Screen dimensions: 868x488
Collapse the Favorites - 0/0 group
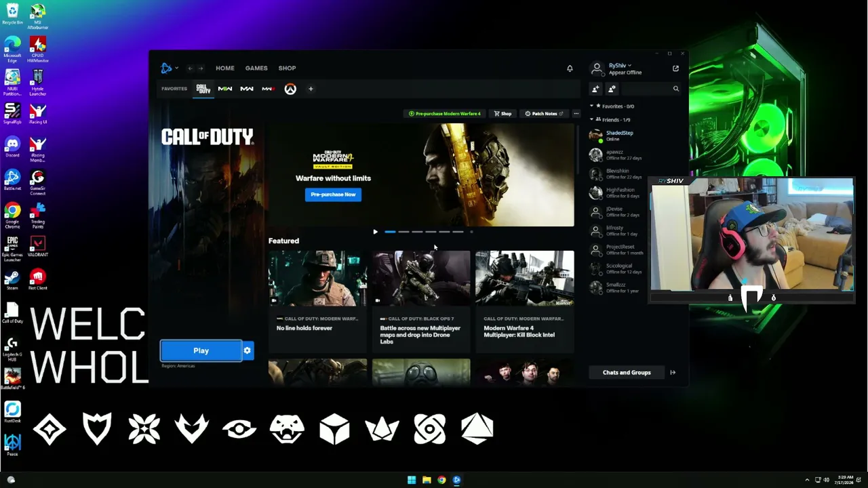[612, 106]
